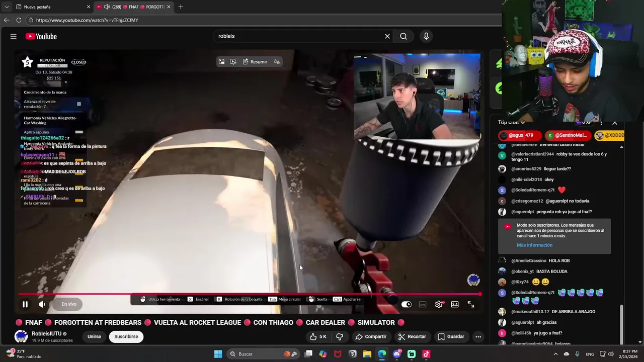Open the player settings gear

(439, 304)
